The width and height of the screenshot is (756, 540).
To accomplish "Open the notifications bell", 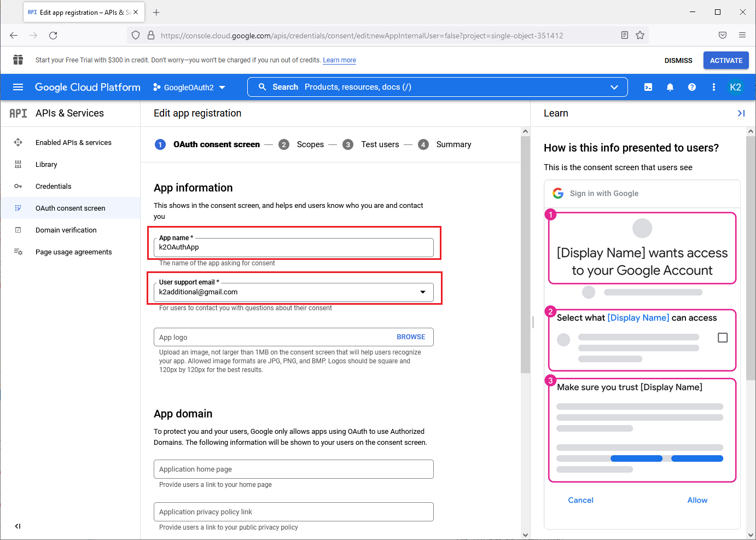I will [x=670, y=87].
